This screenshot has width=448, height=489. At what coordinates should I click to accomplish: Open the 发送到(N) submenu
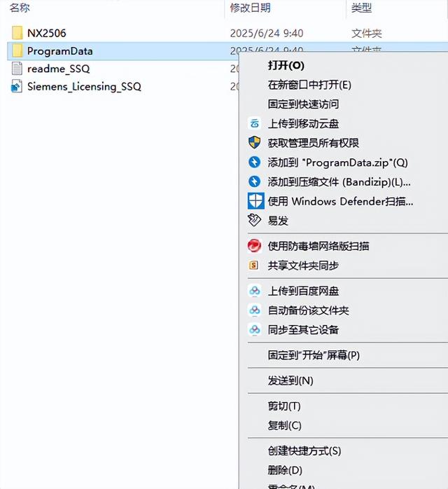tap(290, 380)
